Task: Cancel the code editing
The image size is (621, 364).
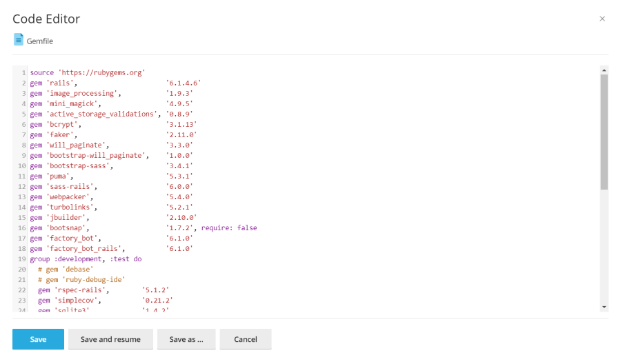Action: (x=245, y=339)
